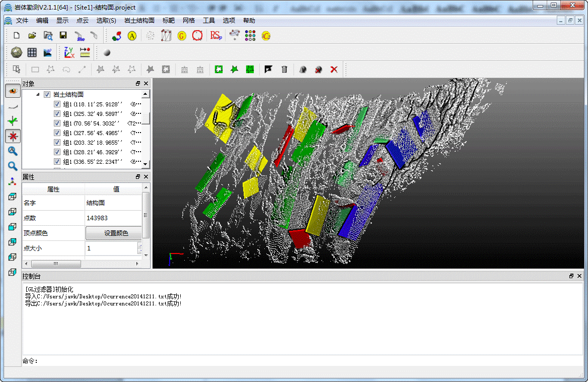Uncheck the 岩土结构面 parent checkbox

pos(47,94)
